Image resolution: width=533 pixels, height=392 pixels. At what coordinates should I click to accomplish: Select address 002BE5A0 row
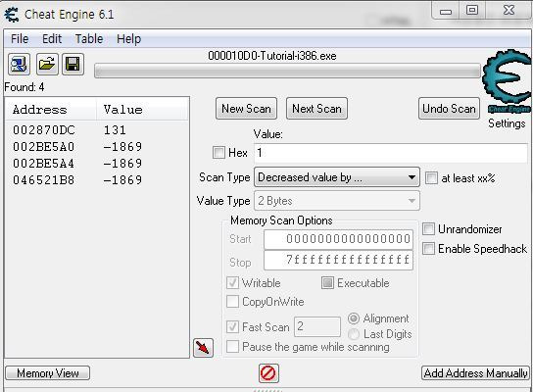[97, 147]
